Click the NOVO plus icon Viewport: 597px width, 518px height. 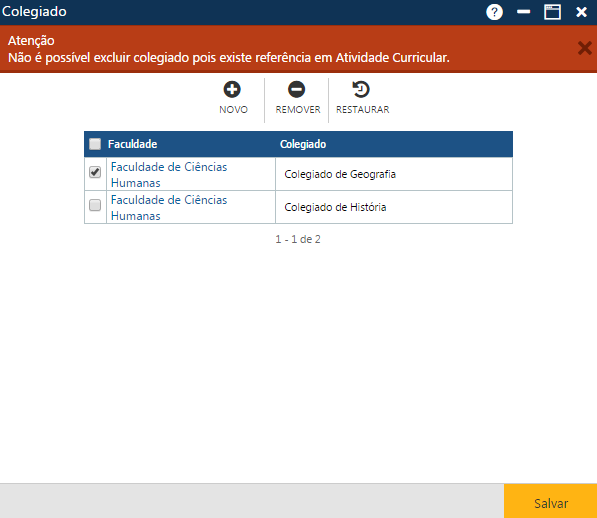[x=232, y=89]
